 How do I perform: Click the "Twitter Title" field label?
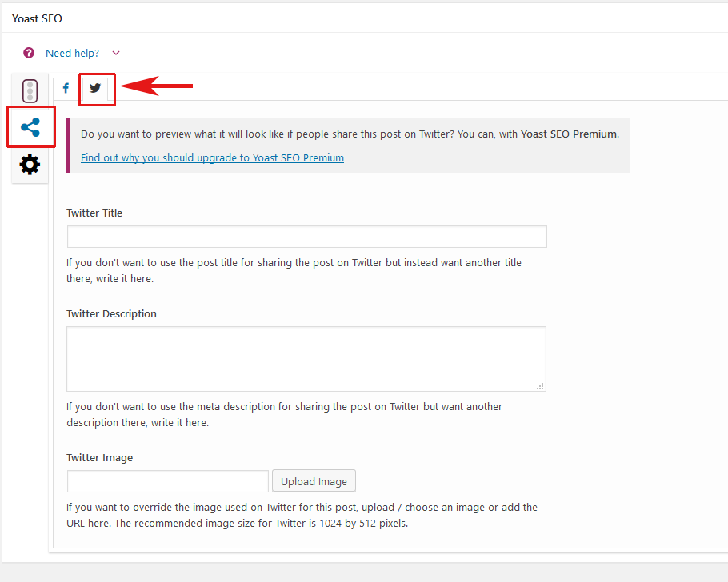pyautogui.click(x=94, y=213)
